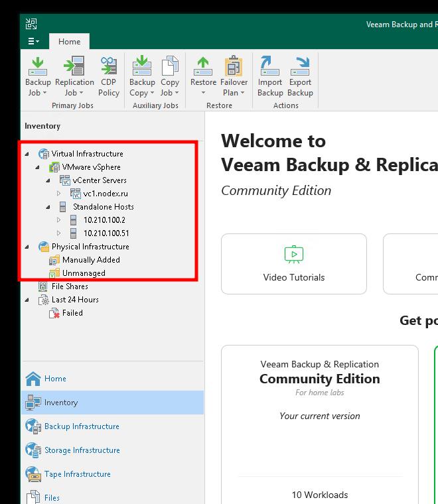Click the Backup Copy ribbon icon
The image size is (438, 504).
pyautogui.click(x=142, y=66)
